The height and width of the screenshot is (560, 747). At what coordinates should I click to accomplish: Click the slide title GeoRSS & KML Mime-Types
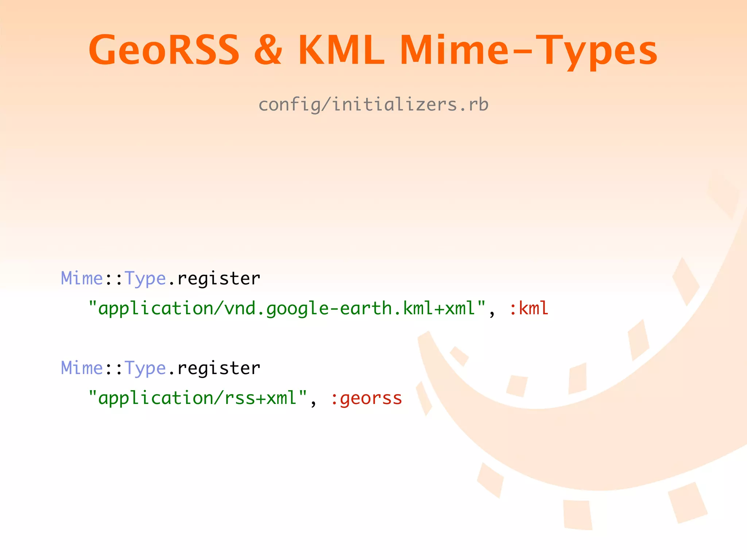point(373,50)
